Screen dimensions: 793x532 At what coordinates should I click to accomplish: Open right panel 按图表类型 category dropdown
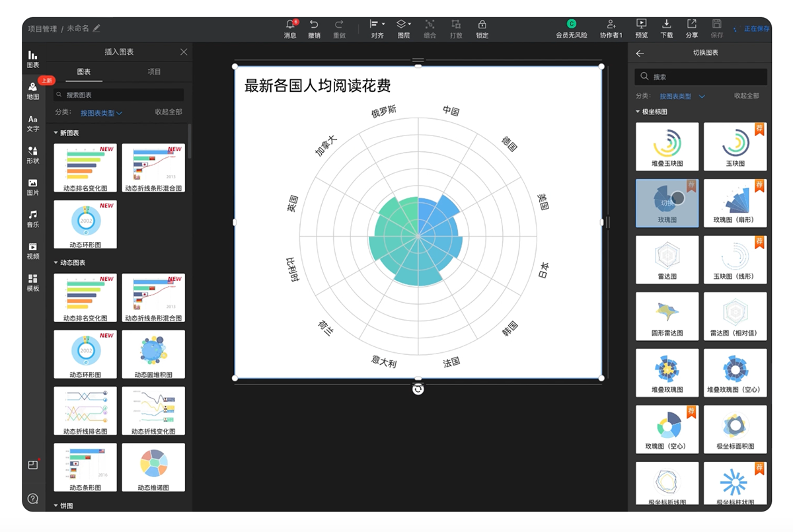682,96
